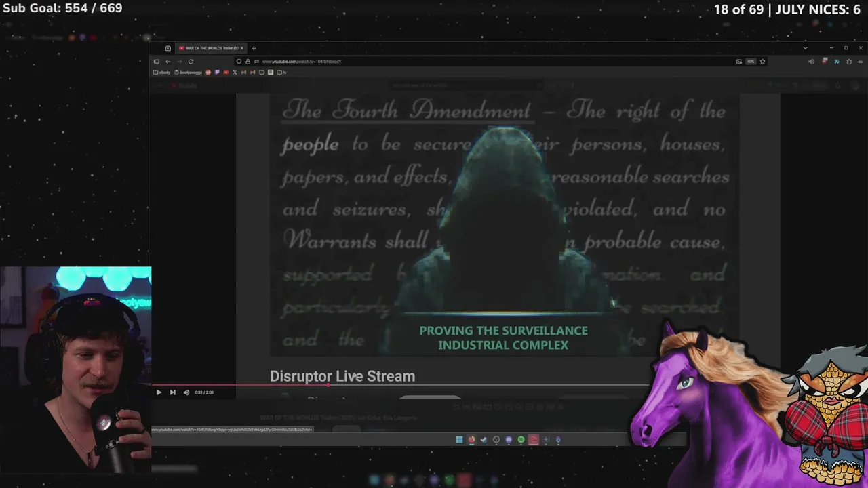Open the second Gmail bookmark

coord(253,73)
